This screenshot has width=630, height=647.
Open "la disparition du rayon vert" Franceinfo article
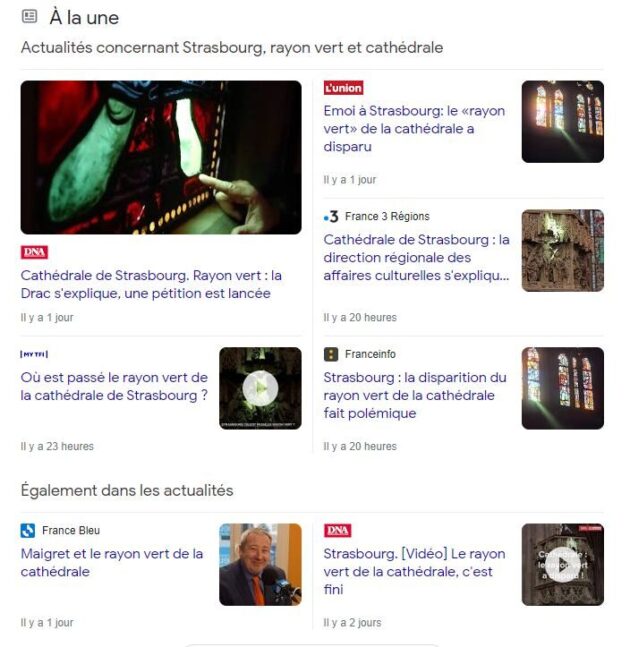coord(415,395)
